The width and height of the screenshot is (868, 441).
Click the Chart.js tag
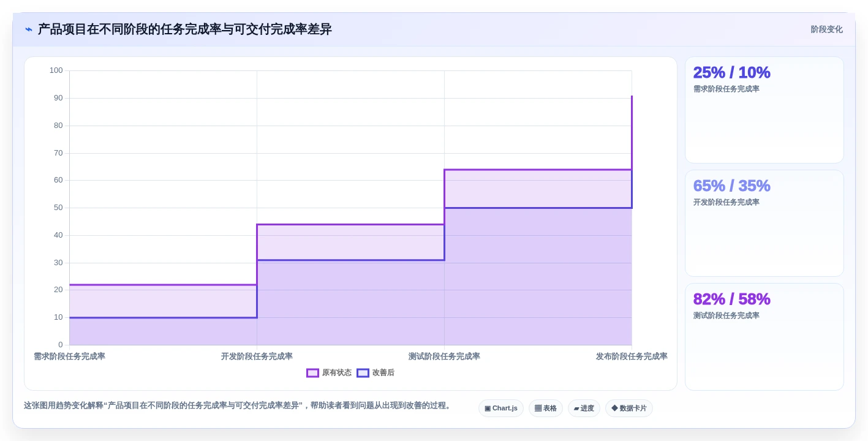(500, 409)
